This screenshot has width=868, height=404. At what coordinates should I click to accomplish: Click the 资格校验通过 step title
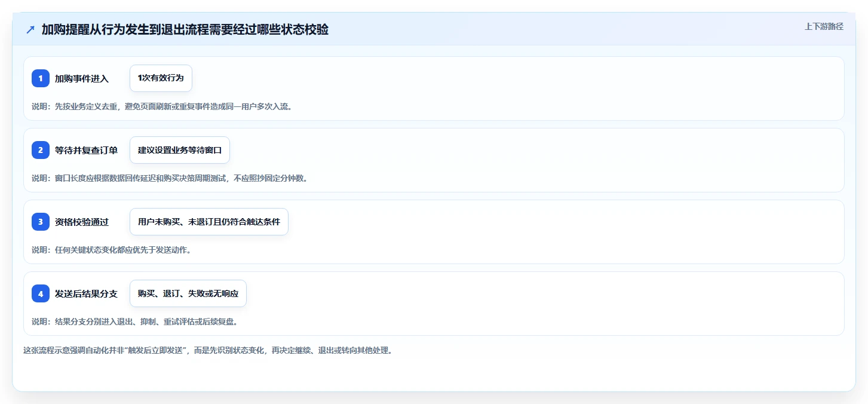pos(82,222)
